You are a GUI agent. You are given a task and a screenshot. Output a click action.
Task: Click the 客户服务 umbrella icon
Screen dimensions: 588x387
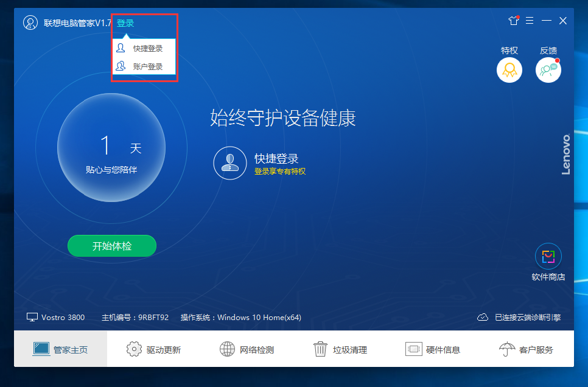[x=508, y=349]
